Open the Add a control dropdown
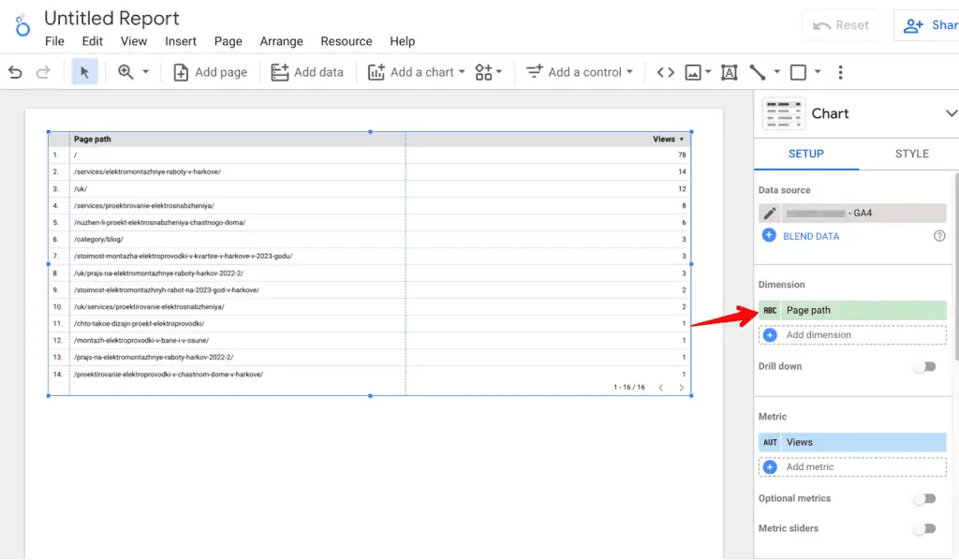 tap(579, 71)
